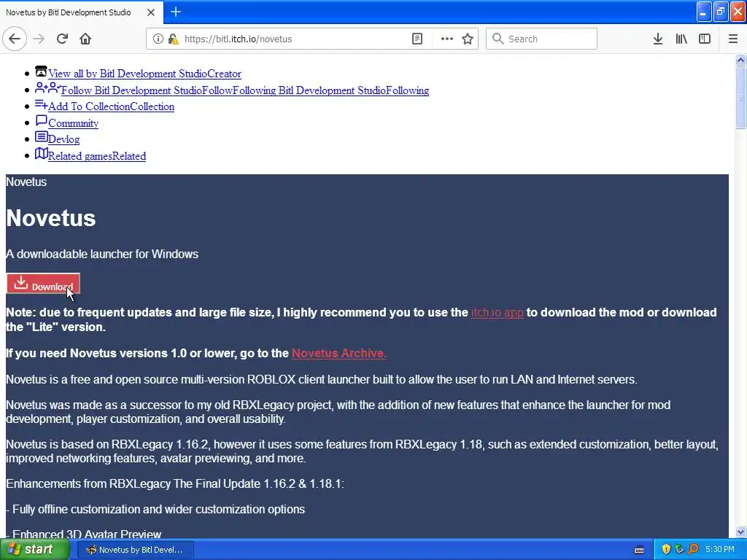Click the Search box in toolbar
Screen dimensions: 747x560
pyautogui.click(x=542, y=39)
